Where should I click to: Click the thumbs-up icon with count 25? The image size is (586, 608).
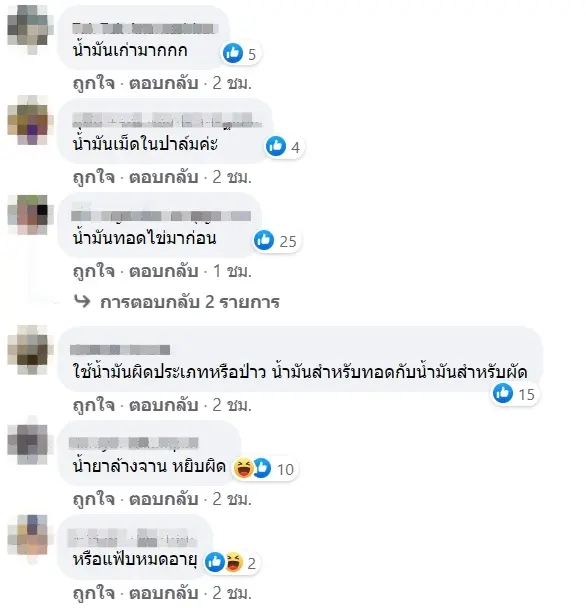coord(264,240)
